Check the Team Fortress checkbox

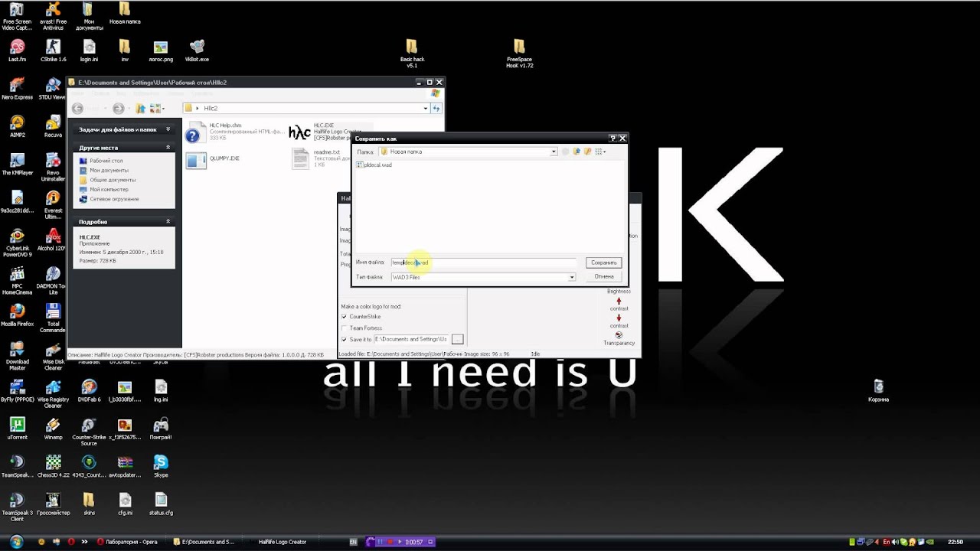(x=344, y=328)
